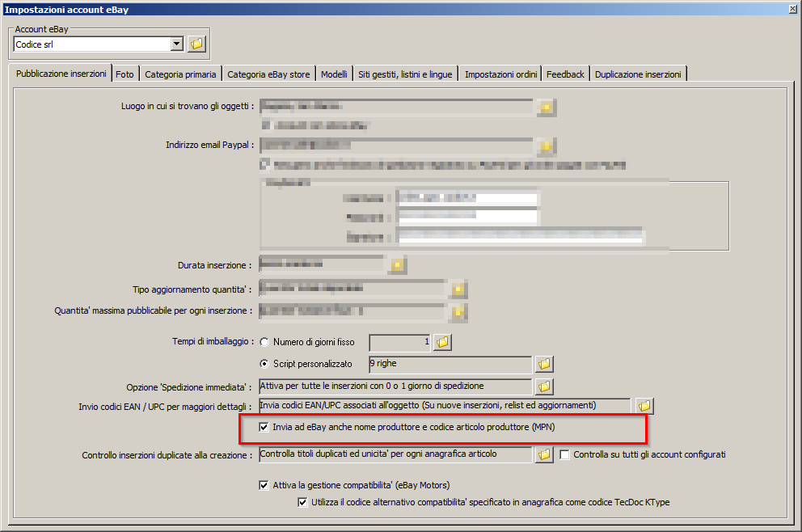Screen dimensions: 802x532
Task: Click the Durata inserzione field
Action: 322,264
